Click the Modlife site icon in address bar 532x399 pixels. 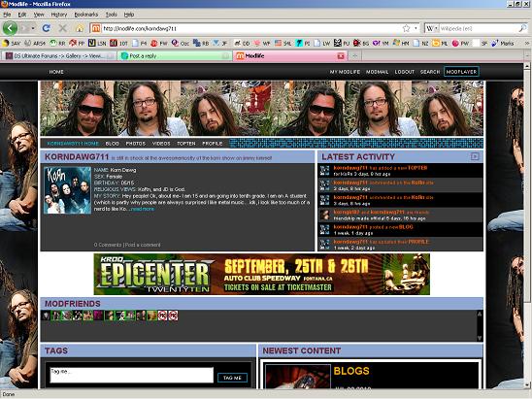96,28
